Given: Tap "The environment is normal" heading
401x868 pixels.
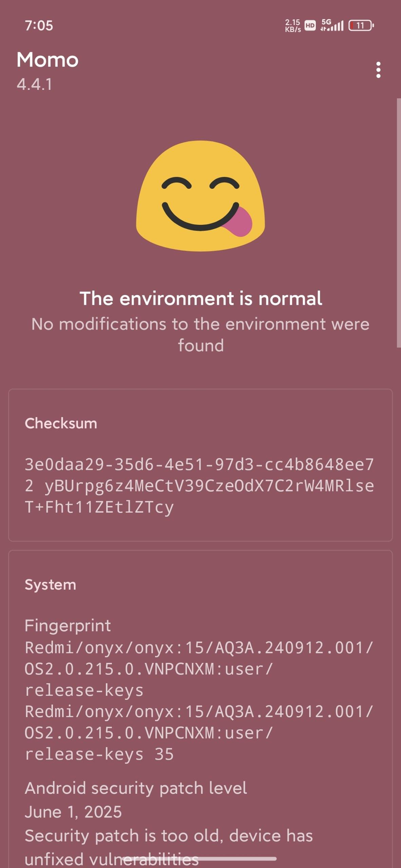Looking at the screenshot, I should click(200, 298).
